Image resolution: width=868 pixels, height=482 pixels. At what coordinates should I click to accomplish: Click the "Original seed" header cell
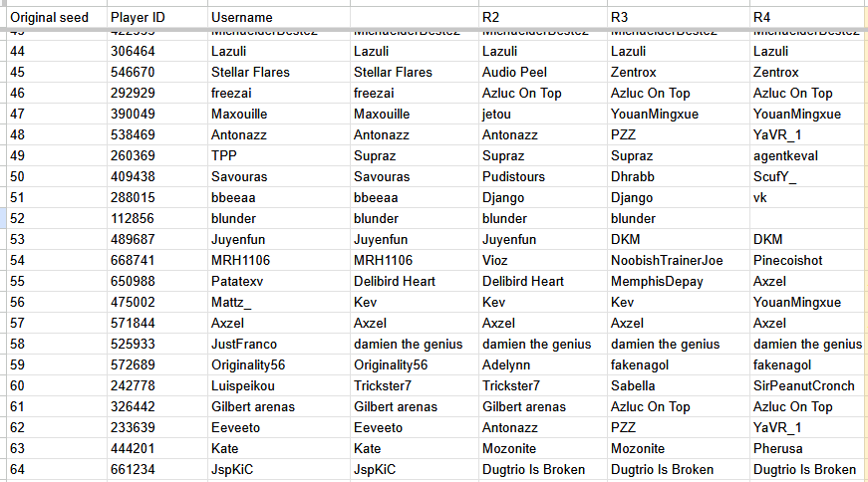tap(49, 18)
